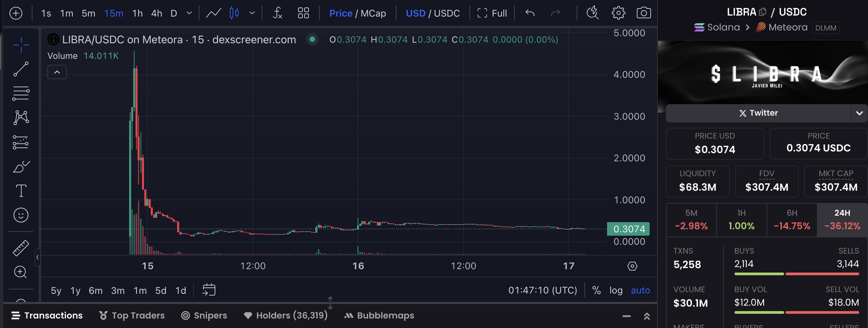Viewport: 868px width, 328px height.
Task: Toggle Price display mode
Action: (341, 13)
